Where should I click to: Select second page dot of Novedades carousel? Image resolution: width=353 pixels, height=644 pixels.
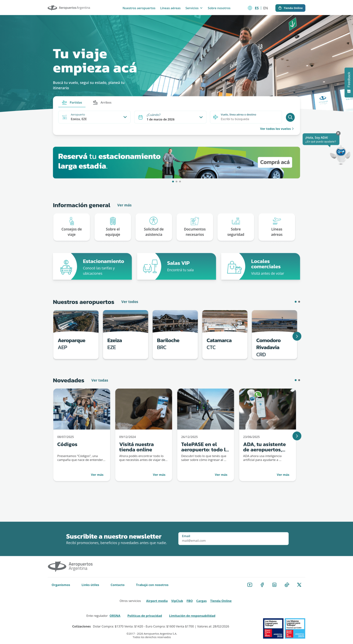pos(299,380)
